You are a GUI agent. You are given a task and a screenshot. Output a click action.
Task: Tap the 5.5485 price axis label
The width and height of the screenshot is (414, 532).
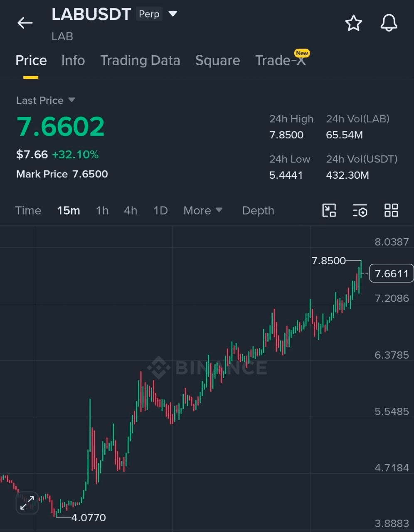click(392, 411)
